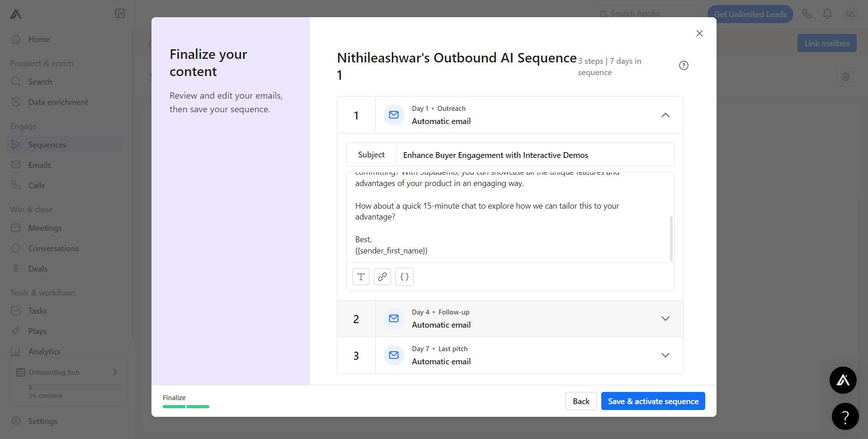The height and width of the screenshot is (439, 868).
Task: Open the sequence settings gear icon
Action: (846, 76)
